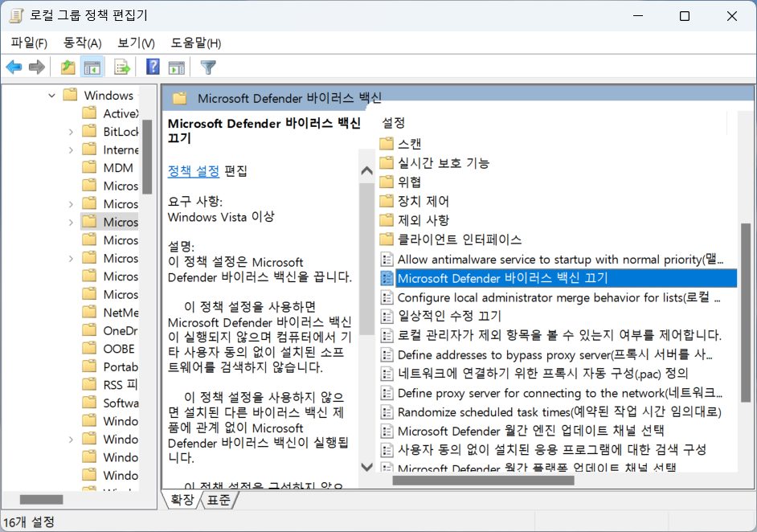Viewport: 757px width, 532px height.
Task: Click folder icon next to Windows tree node
Action: (x=71, y=95)
